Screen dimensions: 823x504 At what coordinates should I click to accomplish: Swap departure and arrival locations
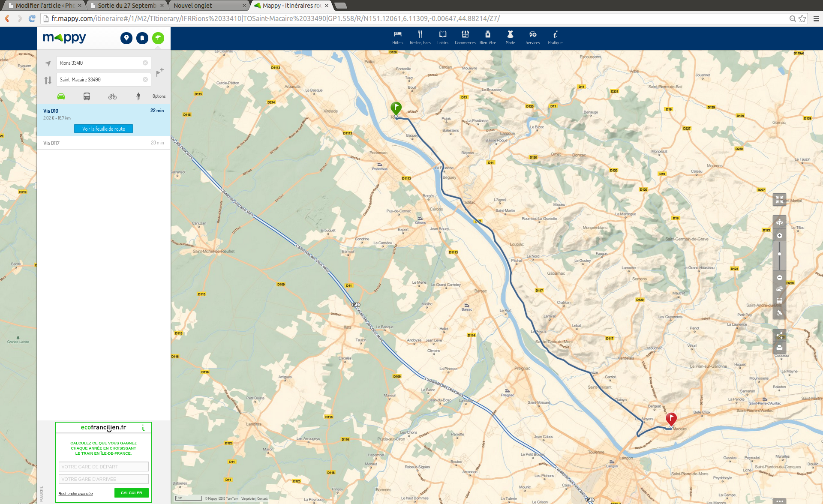tap(48, 80)
